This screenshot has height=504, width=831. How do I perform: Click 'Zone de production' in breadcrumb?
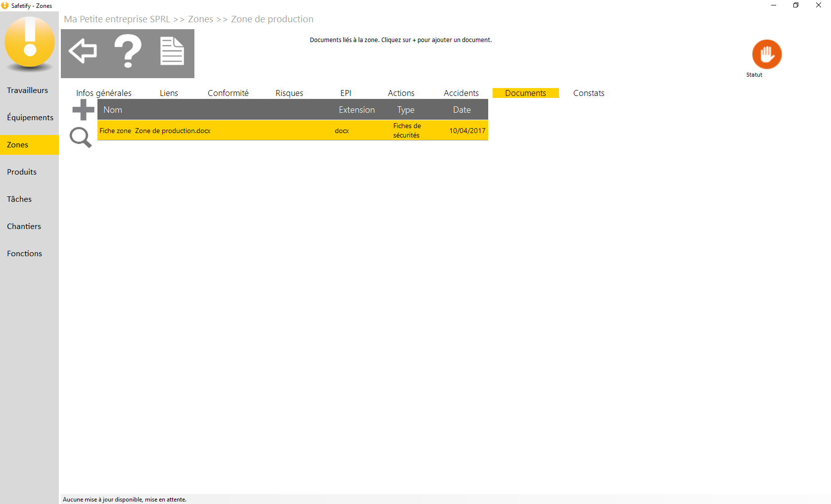tap(272, 19)
